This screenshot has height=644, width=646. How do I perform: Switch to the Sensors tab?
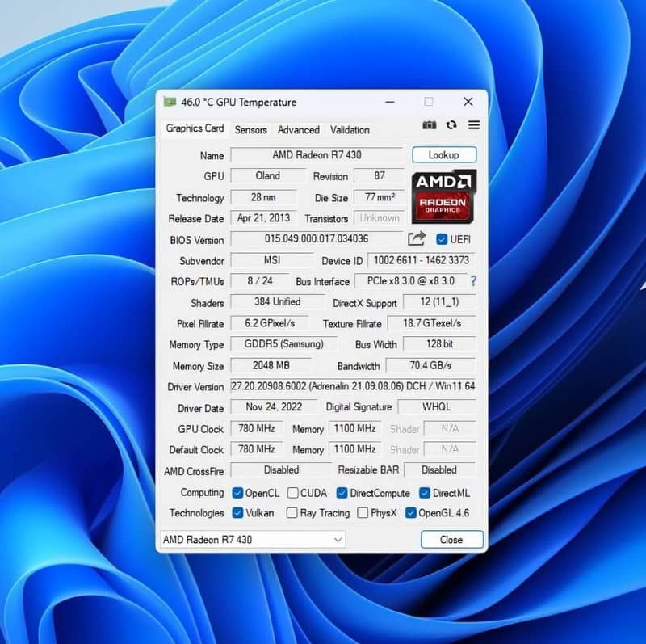click(x=250, y=130)
